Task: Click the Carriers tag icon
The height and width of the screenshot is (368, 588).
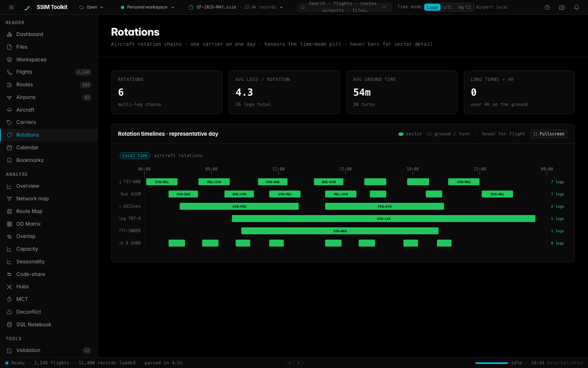Action: coord(9,122)
